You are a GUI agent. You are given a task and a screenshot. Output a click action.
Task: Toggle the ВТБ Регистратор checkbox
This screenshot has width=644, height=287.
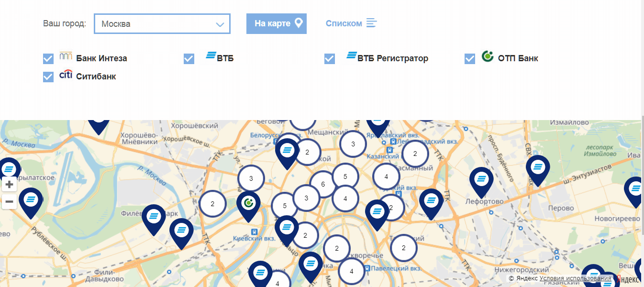click(x=330, y=59)
